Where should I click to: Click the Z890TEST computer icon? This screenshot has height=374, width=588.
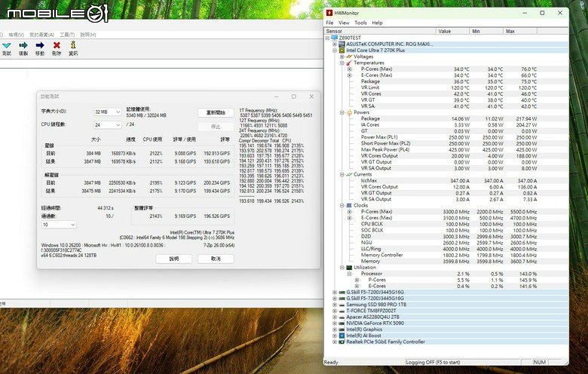point(335,38)
